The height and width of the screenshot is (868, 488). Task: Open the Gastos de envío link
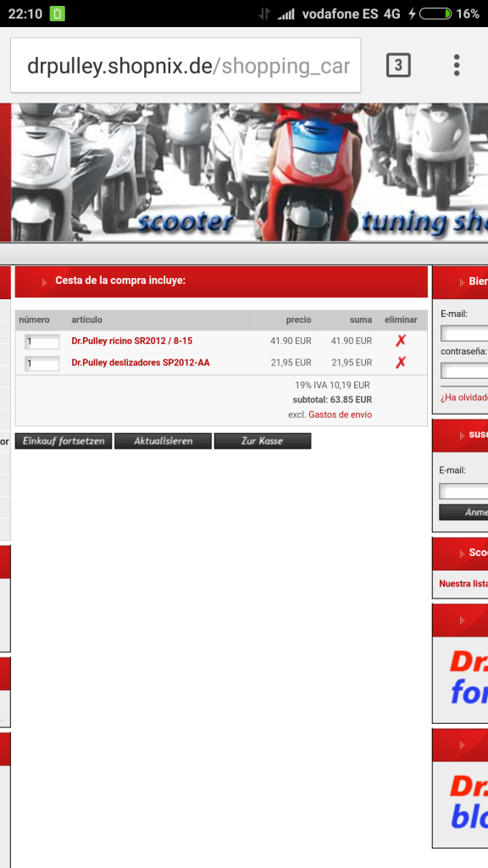coord(341,415)
